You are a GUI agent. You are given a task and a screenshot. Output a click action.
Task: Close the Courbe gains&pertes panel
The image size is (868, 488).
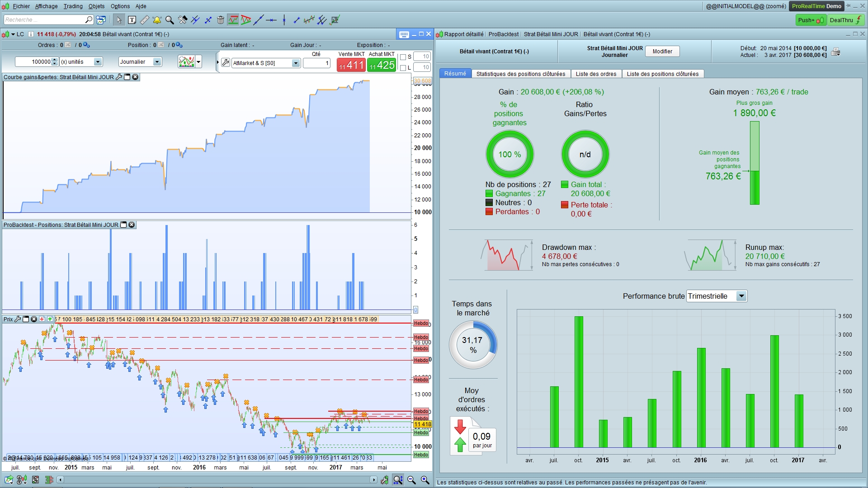click(135, 77)
